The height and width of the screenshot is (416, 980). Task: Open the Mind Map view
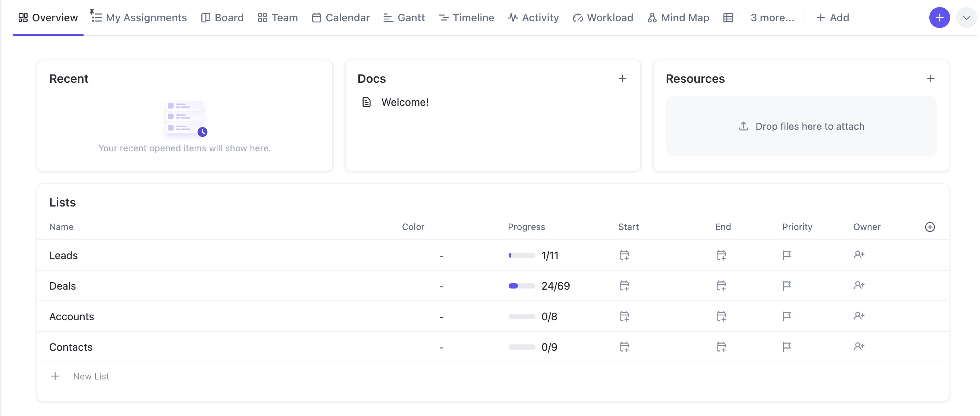pos(678,18)
